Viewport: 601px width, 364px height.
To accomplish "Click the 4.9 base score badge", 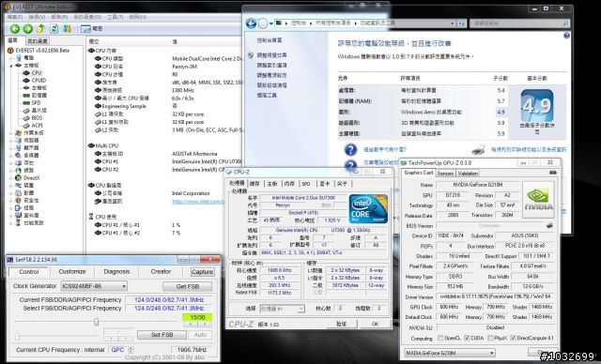I will coord(536,106).
